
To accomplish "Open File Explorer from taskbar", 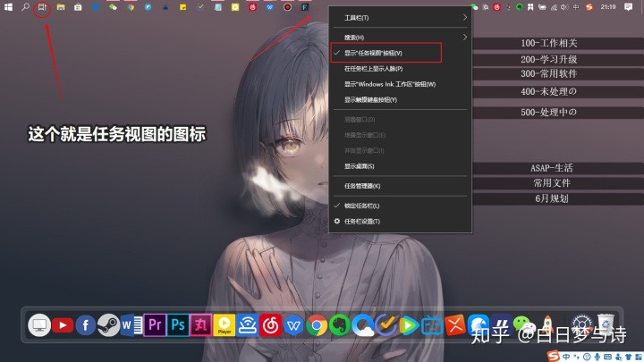I will click(x=61, y=7).
